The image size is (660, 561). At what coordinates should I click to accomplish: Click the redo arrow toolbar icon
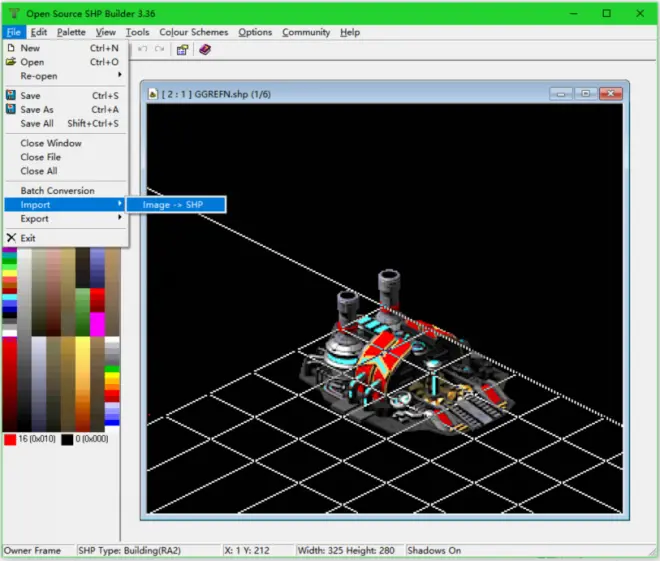coord(159,49)
